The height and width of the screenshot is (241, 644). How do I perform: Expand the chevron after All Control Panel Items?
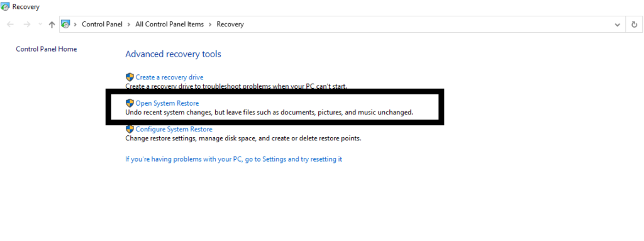pyautogui.click(x=210, y=25)
